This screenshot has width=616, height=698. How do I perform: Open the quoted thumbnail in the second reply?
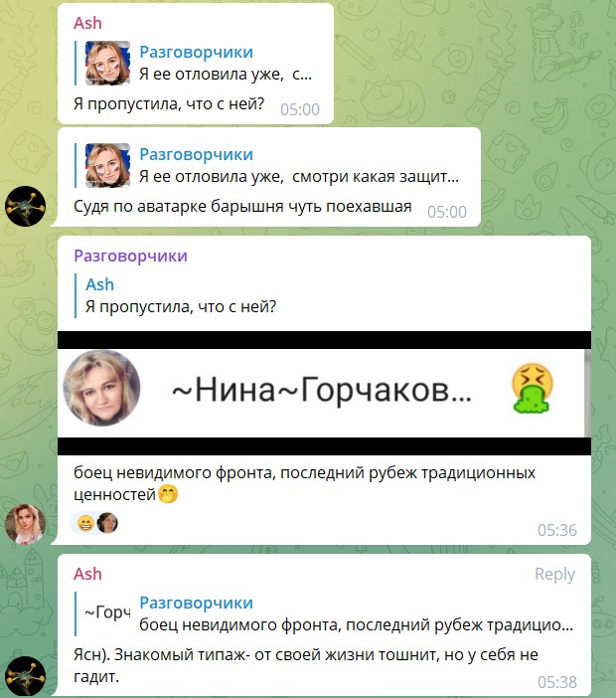point(107,165)
